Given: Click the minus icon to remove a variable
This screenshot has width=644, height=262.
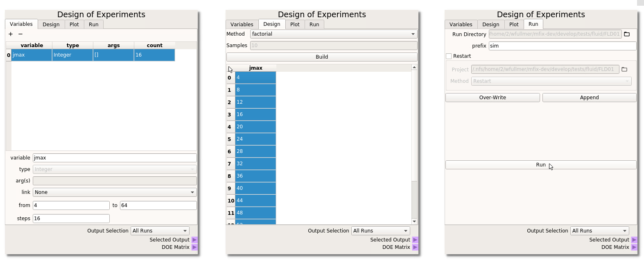Looking at the screenshot, I should (20, 34).
